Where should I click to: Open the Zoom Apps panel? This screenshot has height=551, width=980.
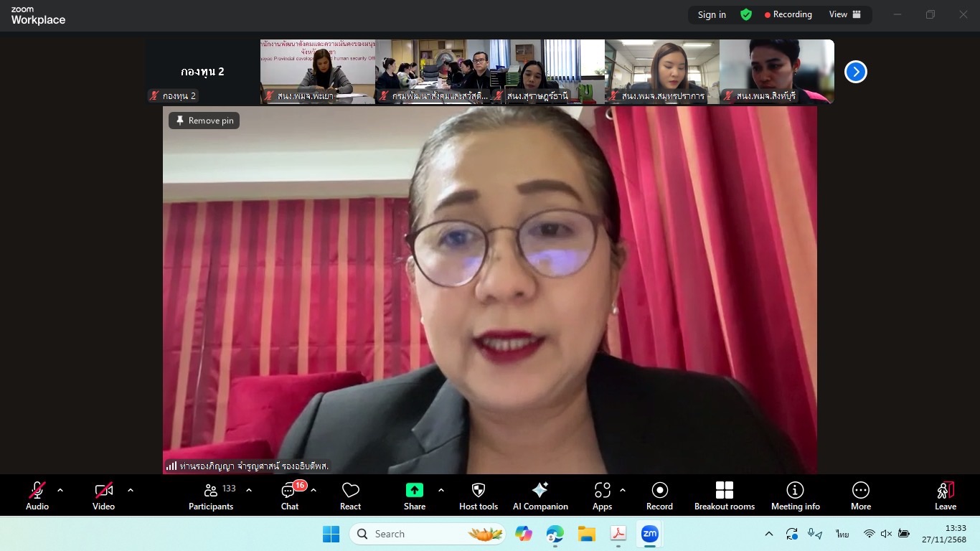(x=602, y=496)
